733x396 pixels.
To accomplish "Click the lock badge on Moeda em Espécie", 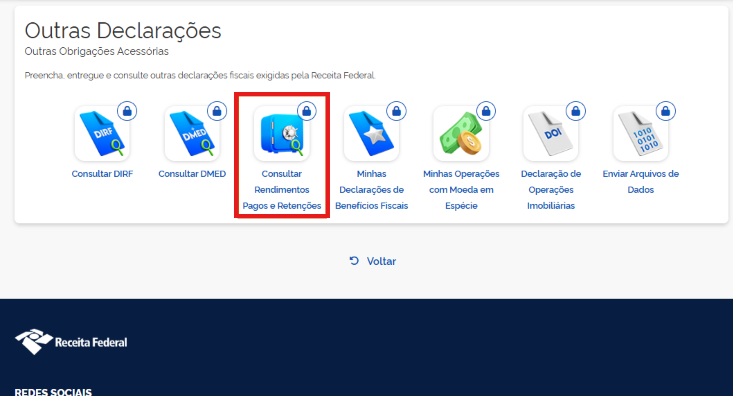I will point(486,111).
